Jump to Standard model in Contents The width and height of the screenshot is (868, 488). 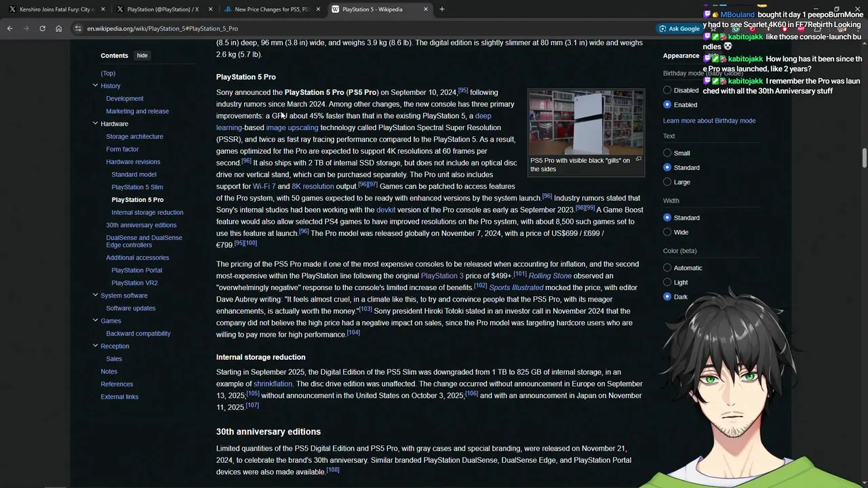[134, 174]
